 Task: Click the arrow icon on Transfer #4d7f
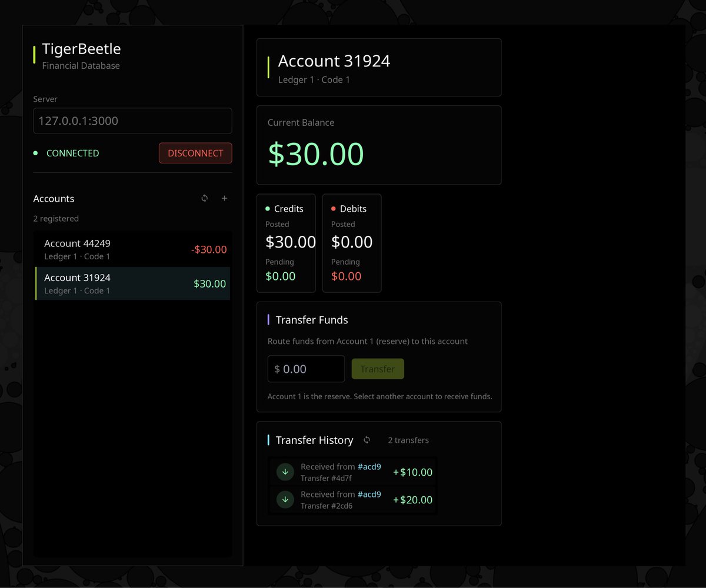point(285,472)
